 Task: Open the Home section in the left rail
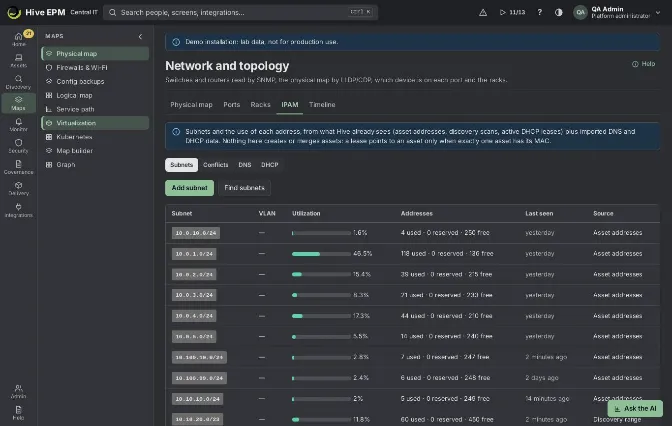click(x=18, y=39)
